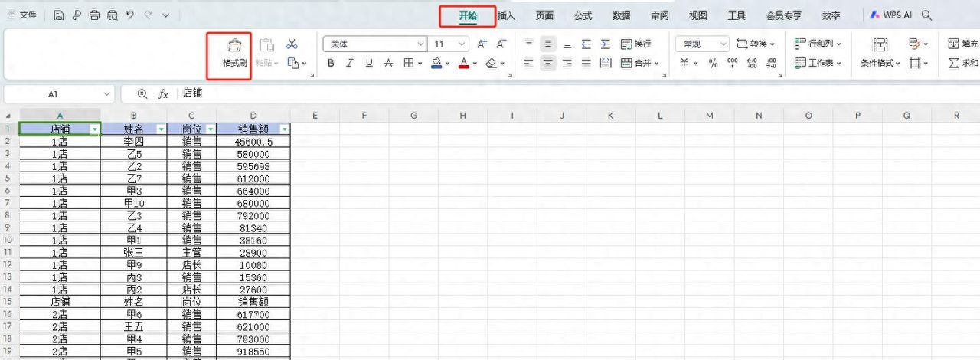Click the Format Painter (格式刷) tool
Screen dimensions: 980x360
234,53
